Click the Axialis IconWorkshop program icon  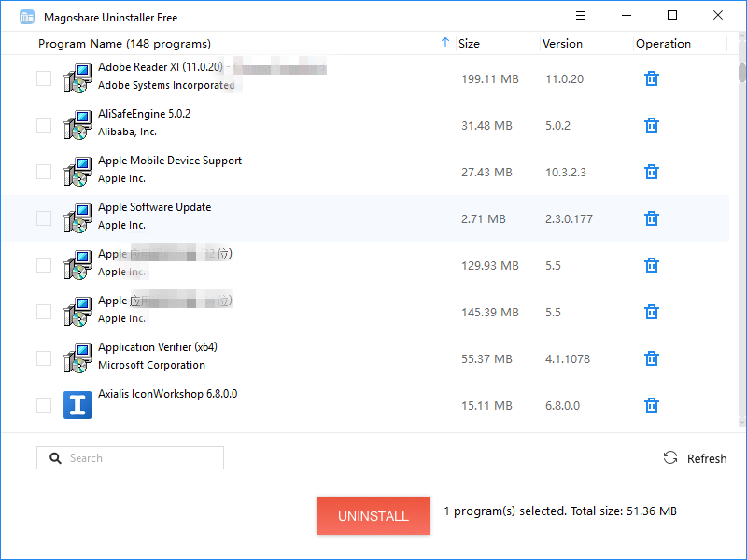[x=78, y=405]
